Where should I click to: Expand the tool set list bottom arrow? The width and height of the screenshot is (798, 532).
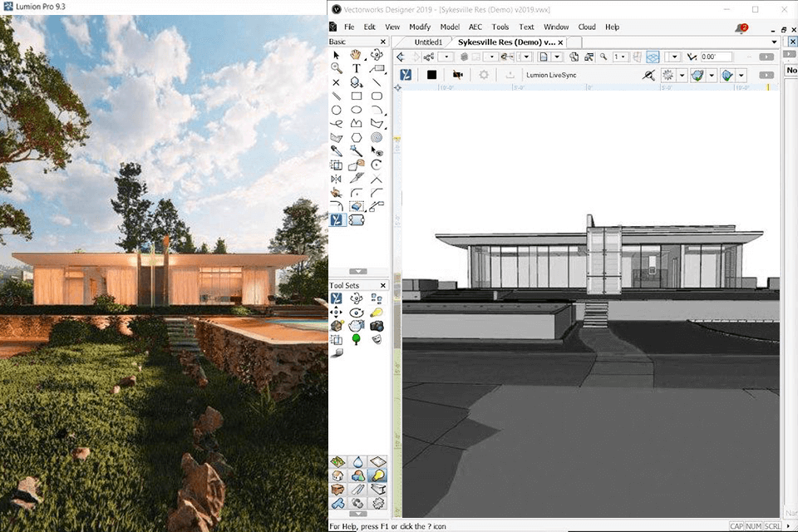tap(357, 514)
